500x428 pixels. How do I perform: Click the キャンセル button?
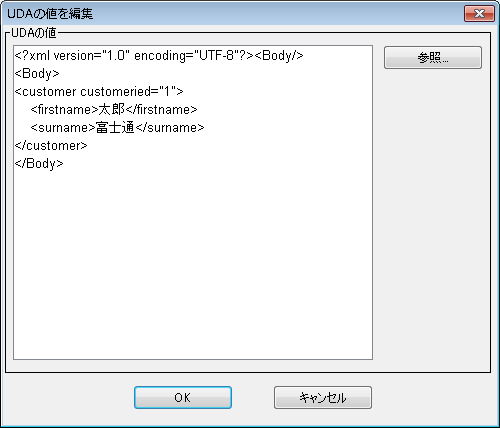(x=323, y=397)
